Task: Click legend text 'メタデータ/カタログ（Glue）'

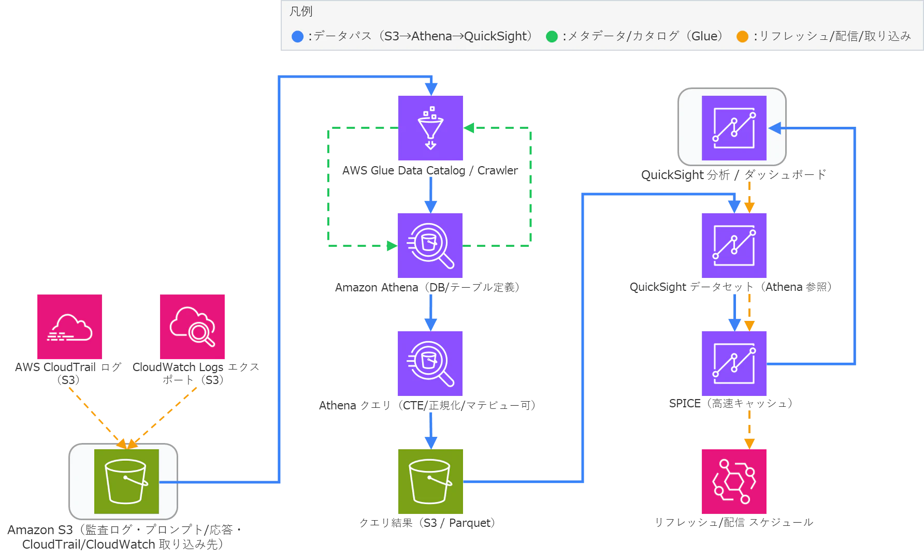Action: point(646,36)
